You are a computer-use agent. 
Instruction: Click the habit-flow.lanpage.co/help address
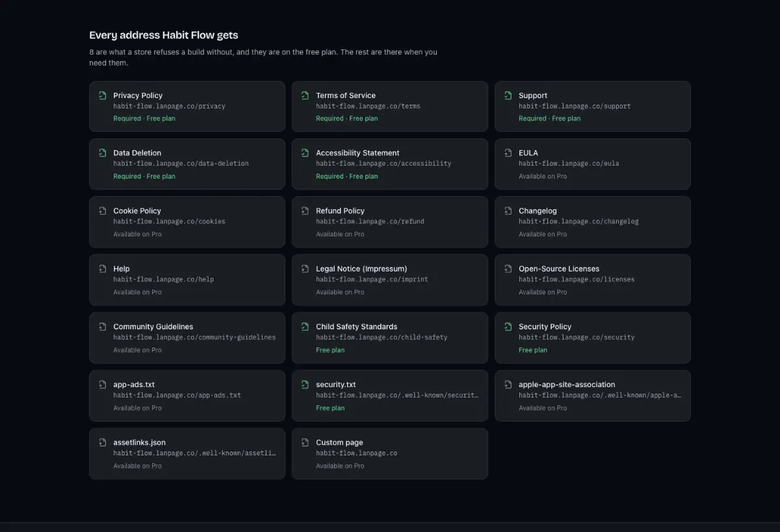pyautogui.click(x=163, y=279)
